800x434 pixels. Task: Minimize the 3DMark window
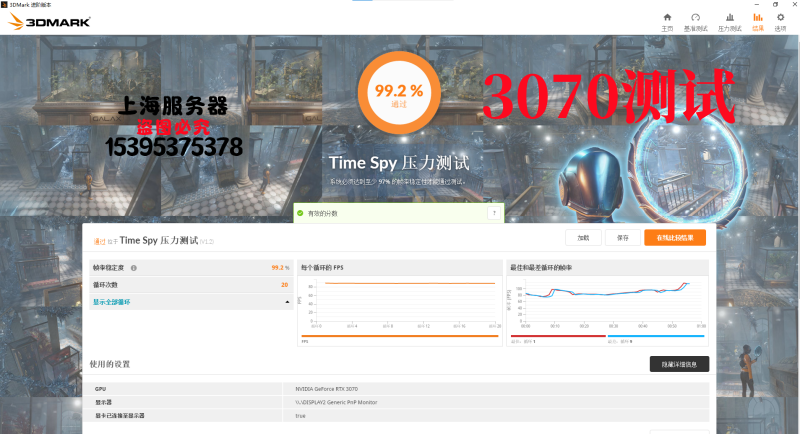click(x=757, y=4)
